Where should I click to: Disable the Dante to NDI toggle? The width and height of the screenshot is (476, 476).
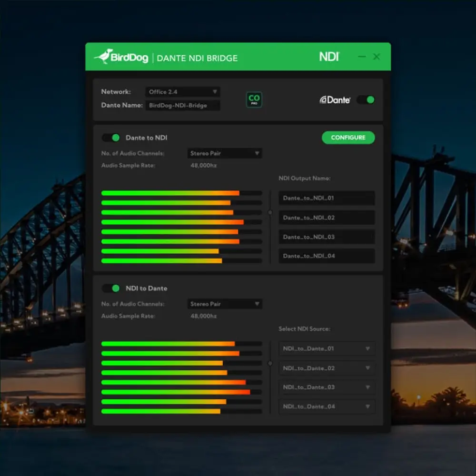(111, 138)
